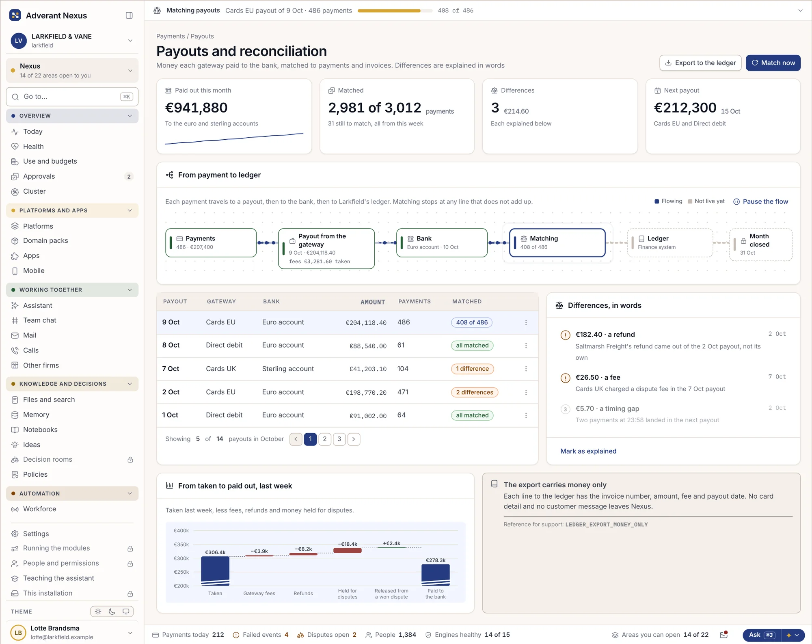Open the Cluster icon in the sidebar
This screenshot has width=812, height=644.
(x=15, y=192)
